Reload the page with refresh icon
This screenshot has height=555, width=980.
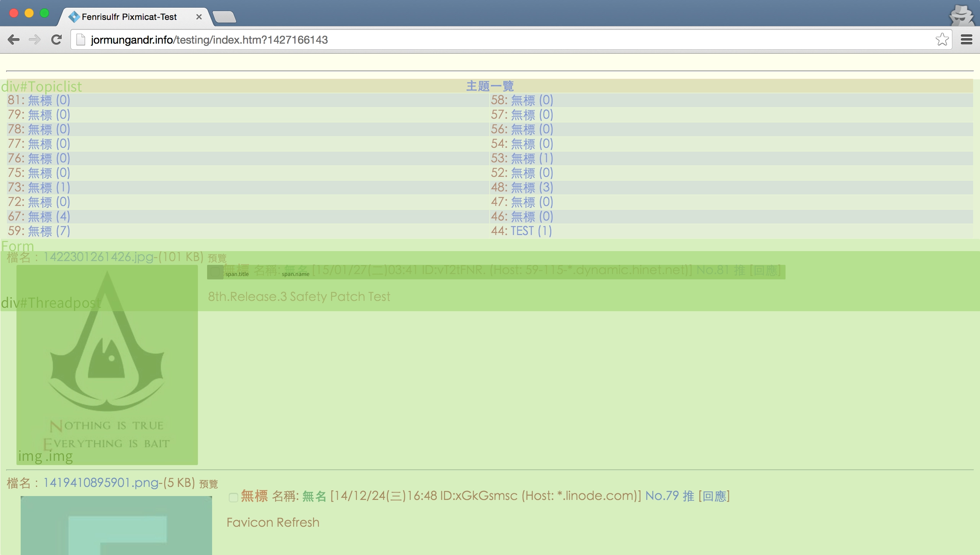pyautogui.click(x=57, y=40)
